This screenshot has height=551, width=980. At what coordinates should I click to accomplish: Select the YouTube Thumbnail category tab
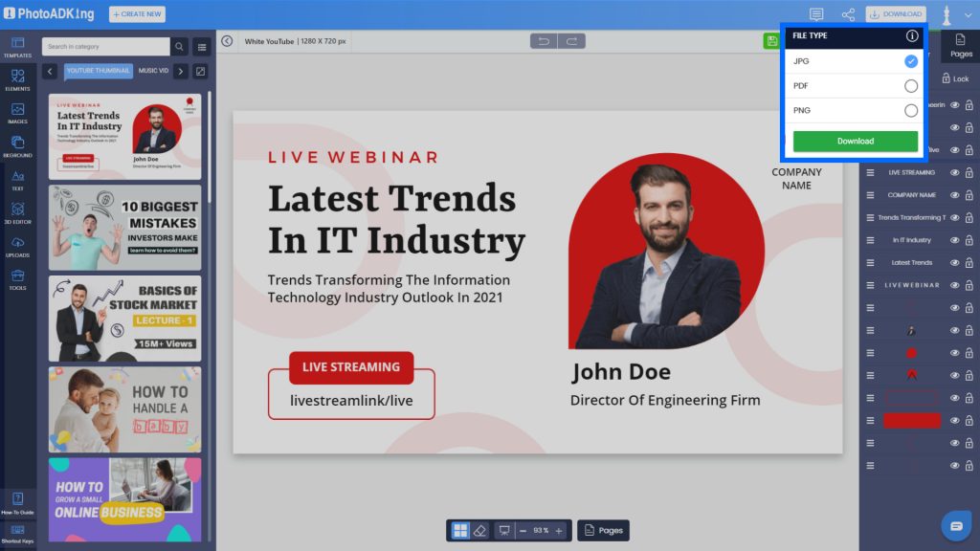pos(99,71)
